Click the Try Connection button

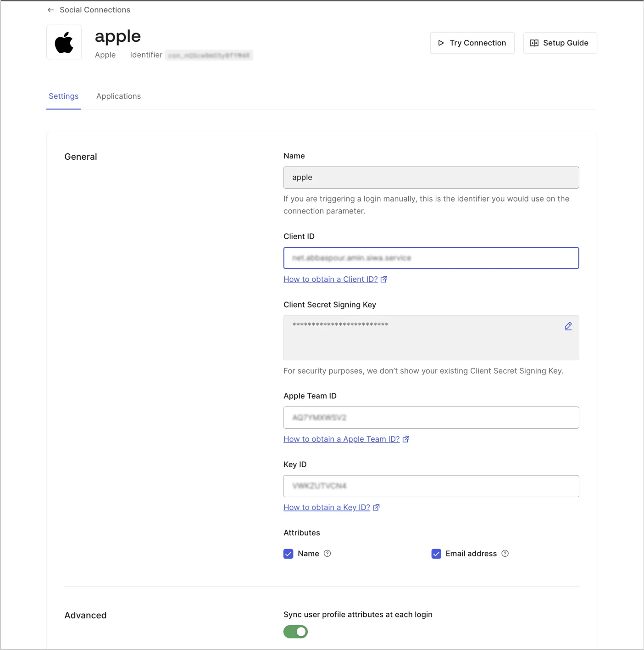click(x=472, y=43)
